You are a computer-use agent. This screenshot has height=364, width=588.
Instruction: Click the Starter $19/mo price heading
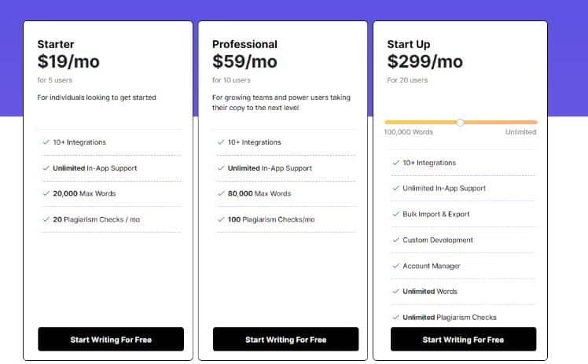[x=68, y=61]
